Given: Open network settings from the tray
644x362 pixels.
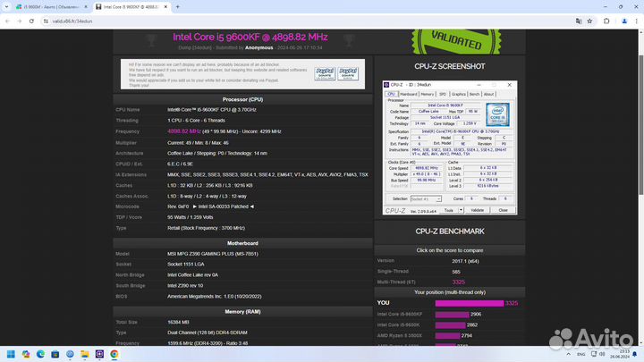Looking at the screenshot, I should [594, 354].
